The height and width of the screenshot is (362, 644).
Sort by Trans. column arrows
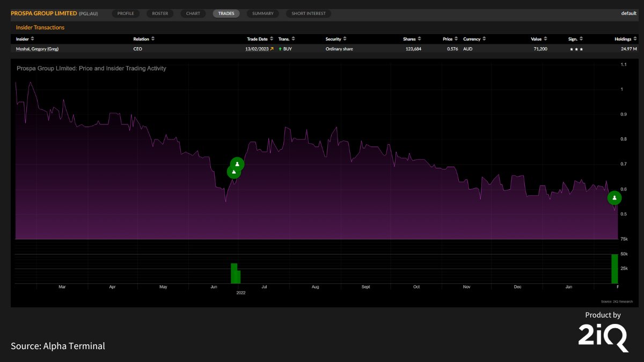294,39
